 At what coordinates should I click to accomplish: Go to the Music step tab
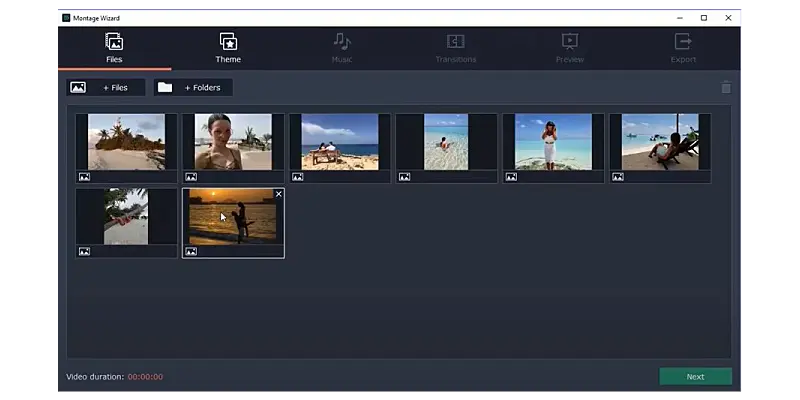click(x=342, y=48)
